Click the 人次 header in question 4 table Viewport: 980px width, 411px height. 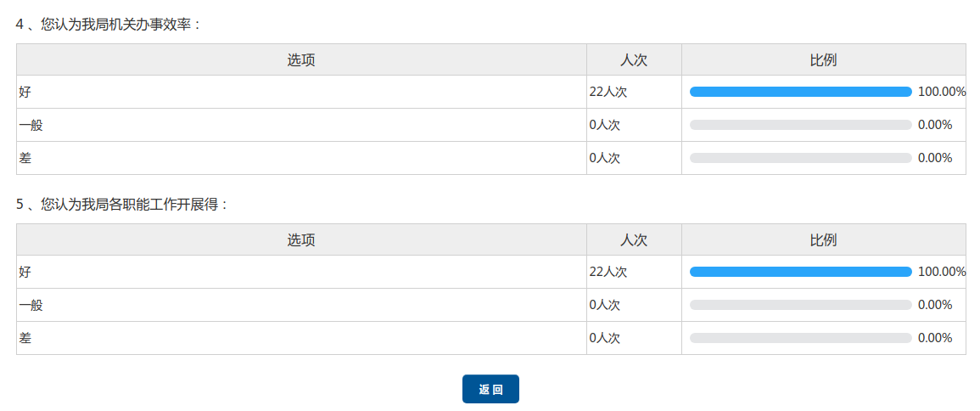[634, 60]
